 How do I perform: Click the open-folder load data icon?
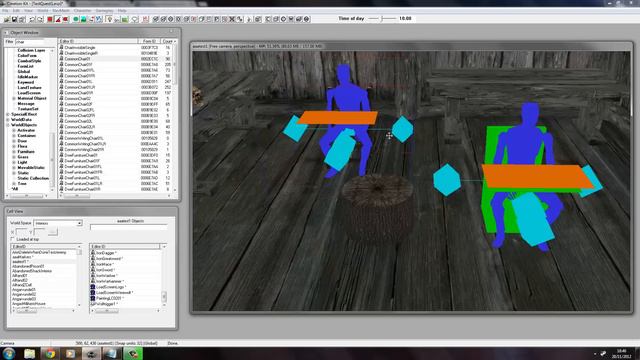tap(7, 19)
